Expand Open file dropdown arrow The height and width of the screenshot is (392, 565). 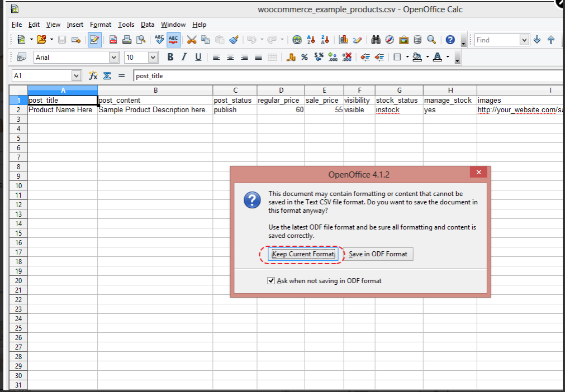tap(52, 40)
